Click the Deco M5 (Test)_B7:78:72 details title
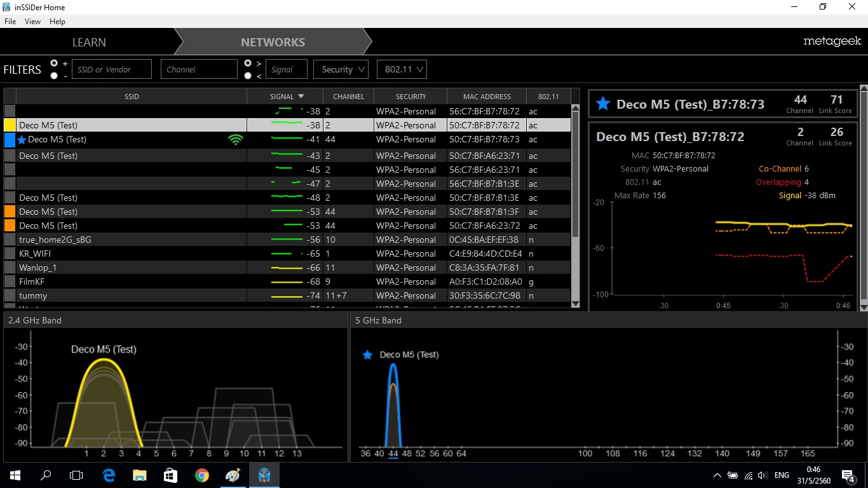The height and width of the screenshot is (488, 868). pos(670,137)
